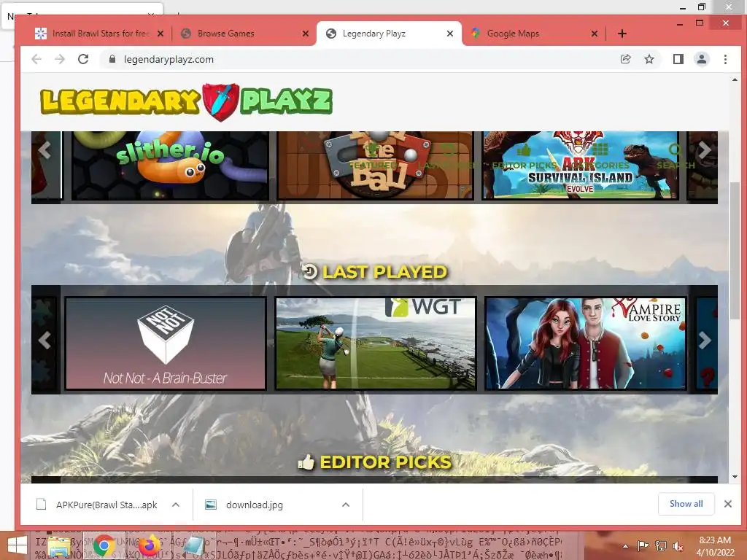The height and width of the screenshot is (560, 747).
Task: Click Chrome icon in the taskbar
Action: [x=104, y=546]
